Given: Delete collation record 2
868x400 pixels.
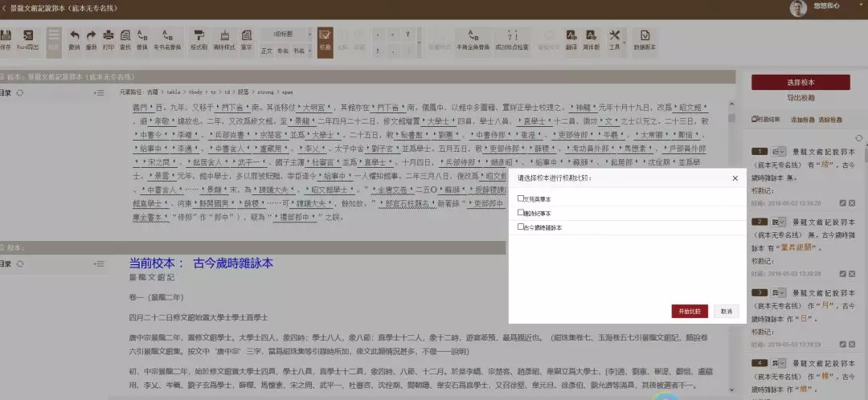Looking at the screenshot, I should [x=852, y=273].
